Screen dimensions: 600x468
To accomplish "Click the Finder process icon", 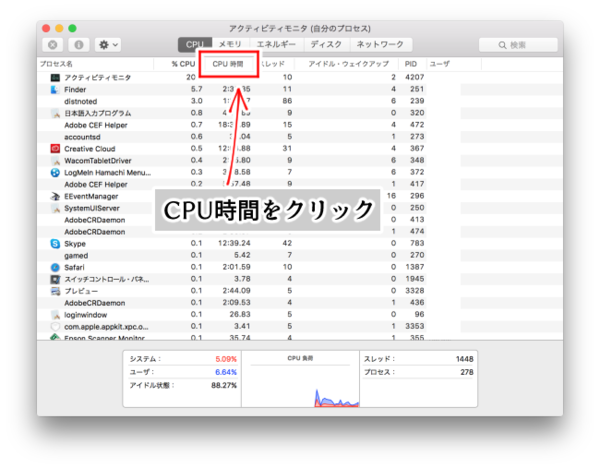I will click(x=55, y=90).
